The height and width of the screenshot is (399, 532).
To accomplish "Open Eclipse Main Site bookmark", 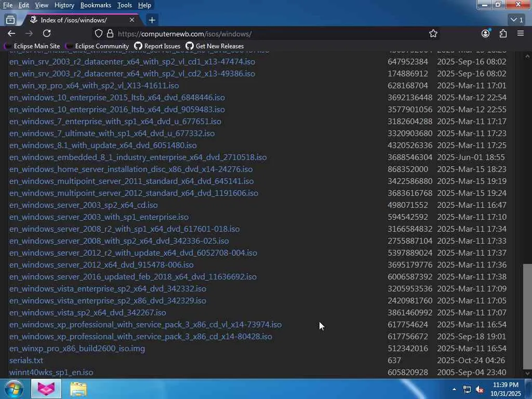I will (x=32, y=46).
